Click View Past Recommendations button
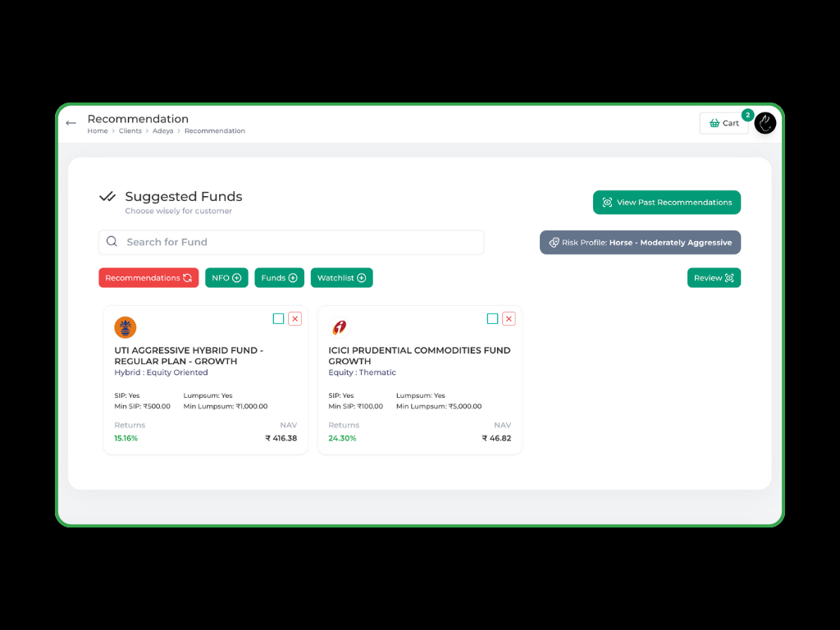The height and width of the screenshot is (630, 840). [666, 203]
